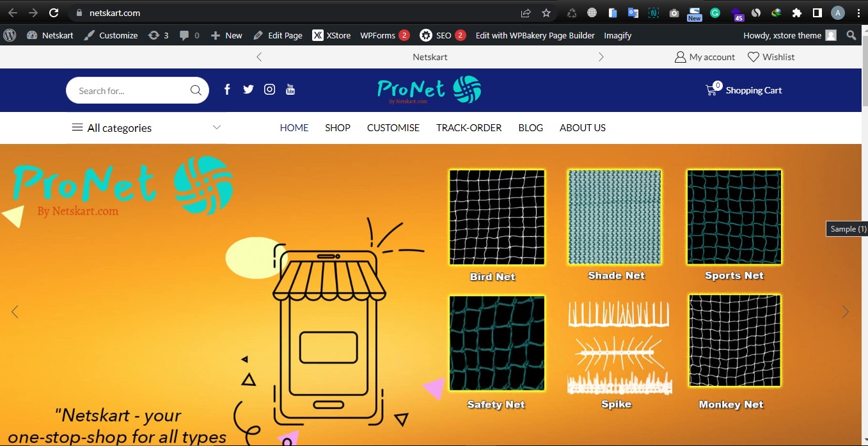Open the TRACK-ORDER menu item
Screen dimensions: 868x446
pyautogui.click(x=469, y=128)
